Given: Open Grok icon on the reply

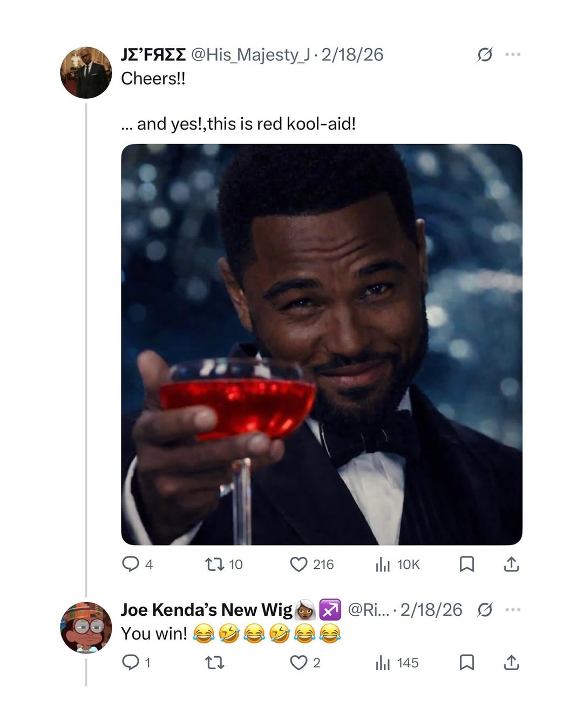Looking at the screenshot, I should (485, 610).
